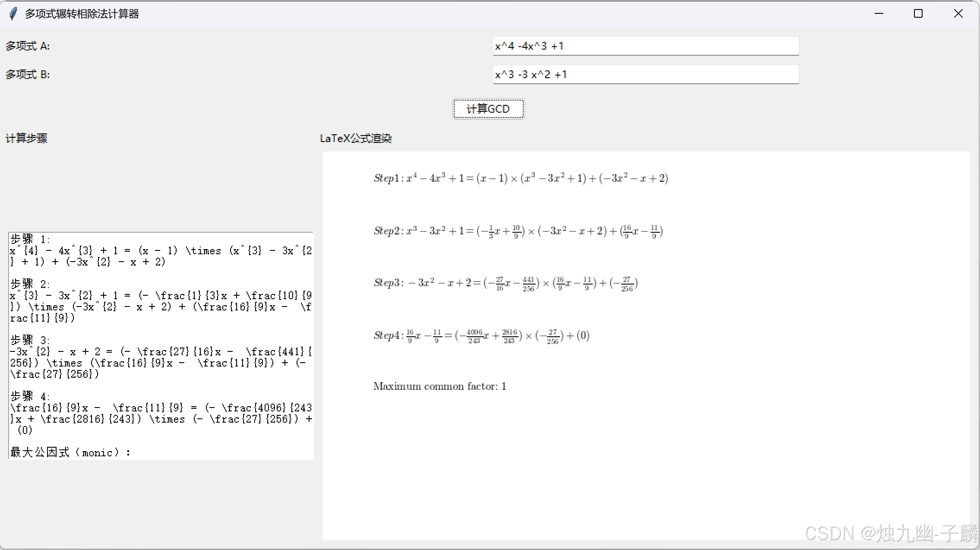The width and height of the screenshot is (980, 550).
Task: Click the window title text 多项式辗转相除法计算器
Action: [82, 14]
